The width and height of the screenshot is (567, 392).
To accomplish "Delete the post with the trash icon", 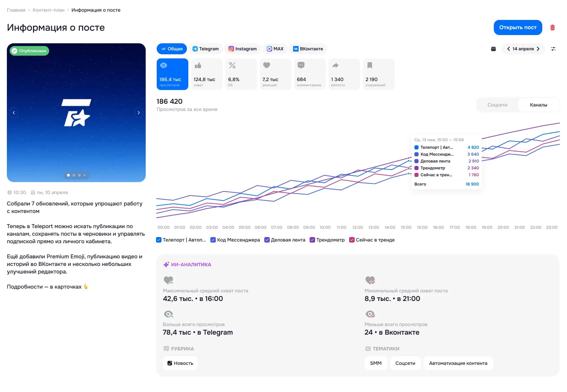I will pos(553,27).
